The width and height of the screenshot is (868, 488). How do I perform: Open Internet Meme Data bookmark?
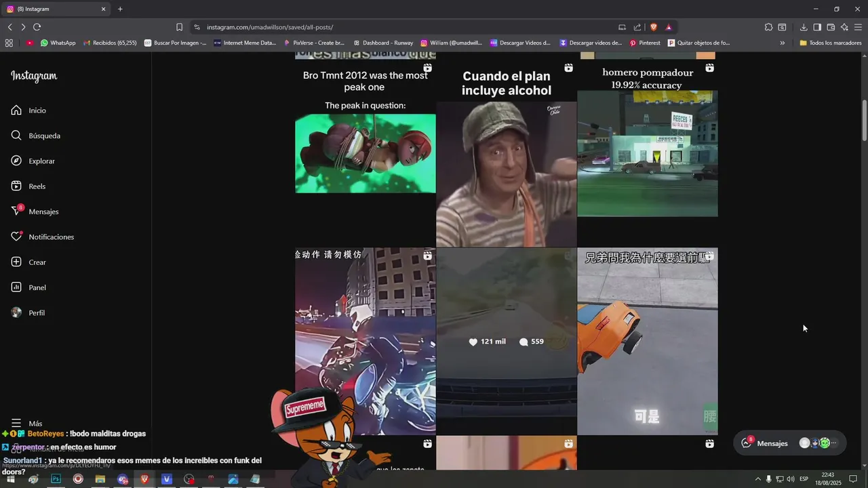click(x=245, y=43)
